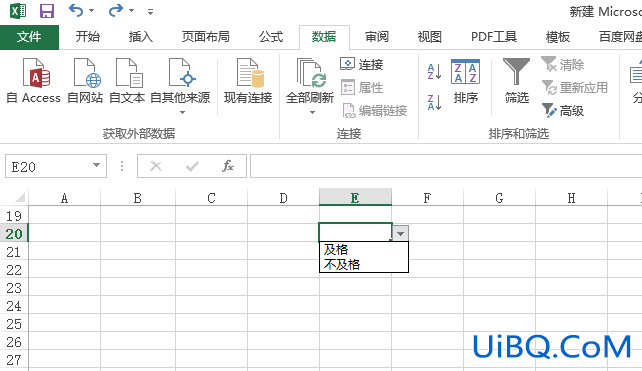Select column H header
642x371 pixels.
click(x=572, y=198)
